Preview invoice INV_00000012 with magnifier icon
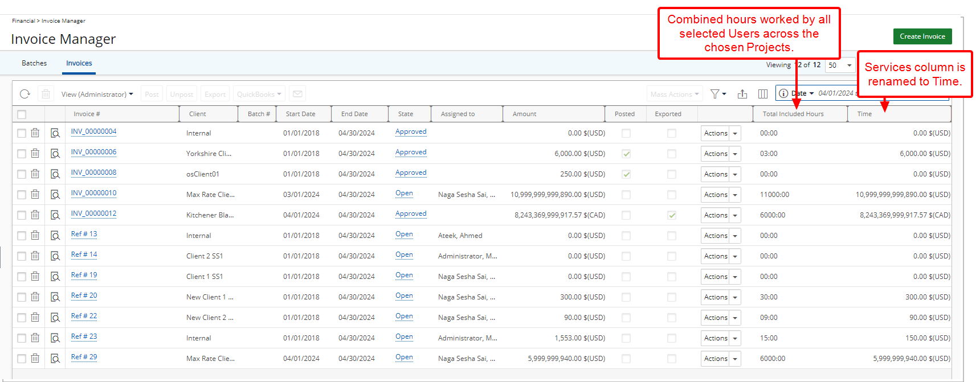Image resolution: width=980 pixels, height=382 pixels. pos(55,215)
